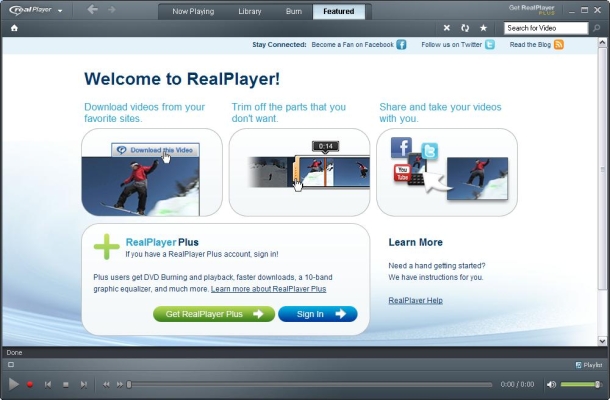Mute audio with speaker icon
610x400 pixels.
pos(551,384)
